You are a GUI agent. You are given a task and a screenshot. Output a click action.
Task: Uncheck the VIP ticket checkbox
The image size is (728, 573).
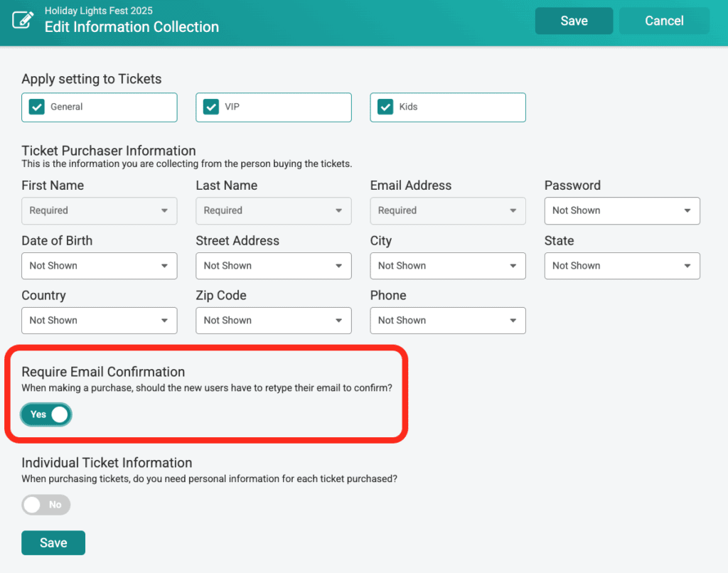[211, 107]
